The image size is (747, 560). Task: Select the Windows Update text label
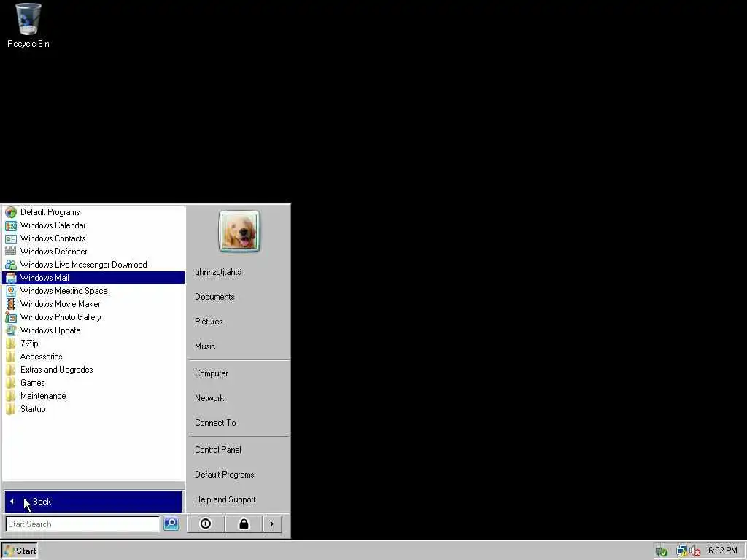(x=50, y=330)
